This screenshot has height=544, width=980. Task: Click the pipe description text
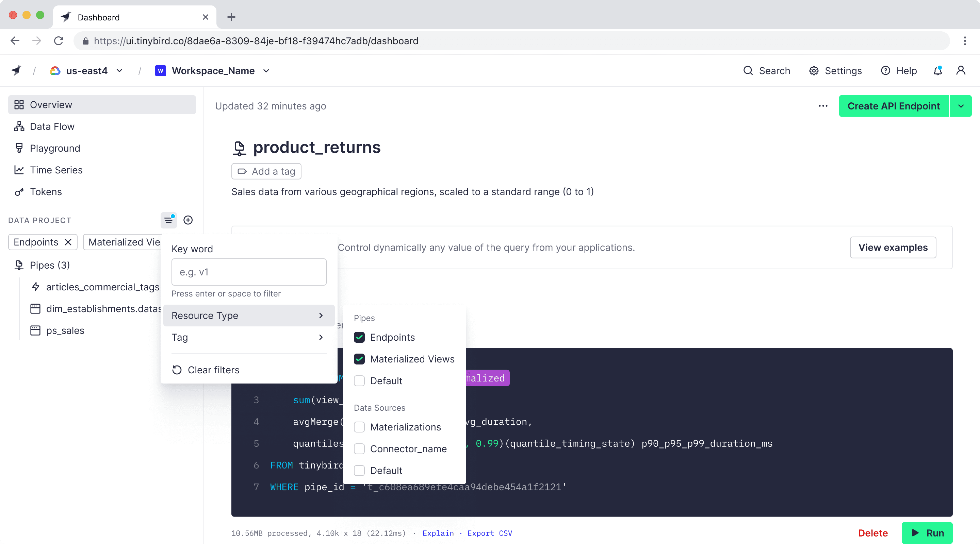[412, 192]
